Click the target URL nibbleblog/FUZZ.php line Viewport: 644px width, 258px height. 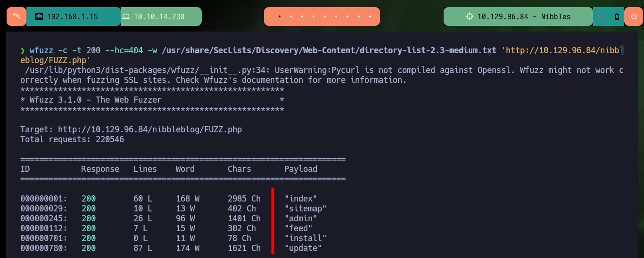(131, 129)
